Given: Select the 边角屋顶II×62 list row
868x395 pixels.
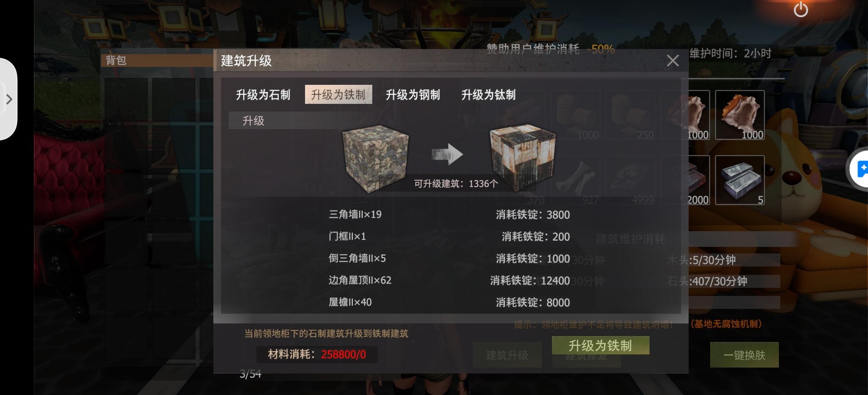Looking at the screenshot, I should [449, 281].
